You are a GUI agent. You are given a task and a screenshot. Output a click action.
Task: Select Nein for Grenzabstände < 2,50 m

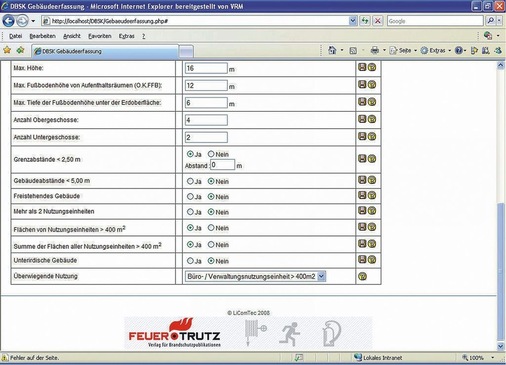[211, 154]
